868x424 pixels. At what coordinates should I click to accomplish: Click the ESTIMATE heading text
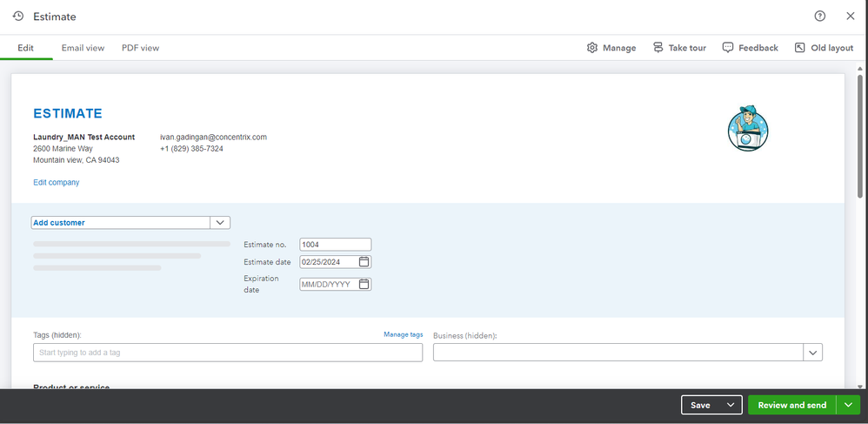(x=68, y=114)
